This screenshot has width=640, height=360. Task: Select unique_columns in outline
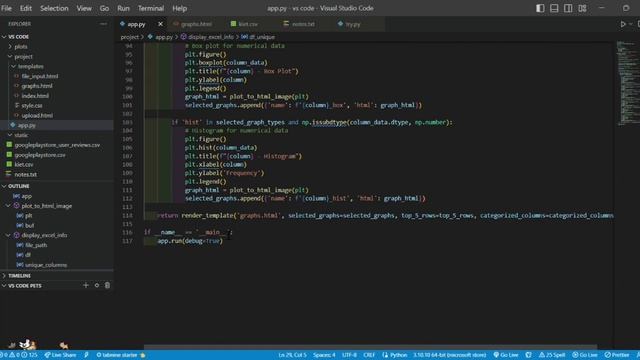point(46,265)
